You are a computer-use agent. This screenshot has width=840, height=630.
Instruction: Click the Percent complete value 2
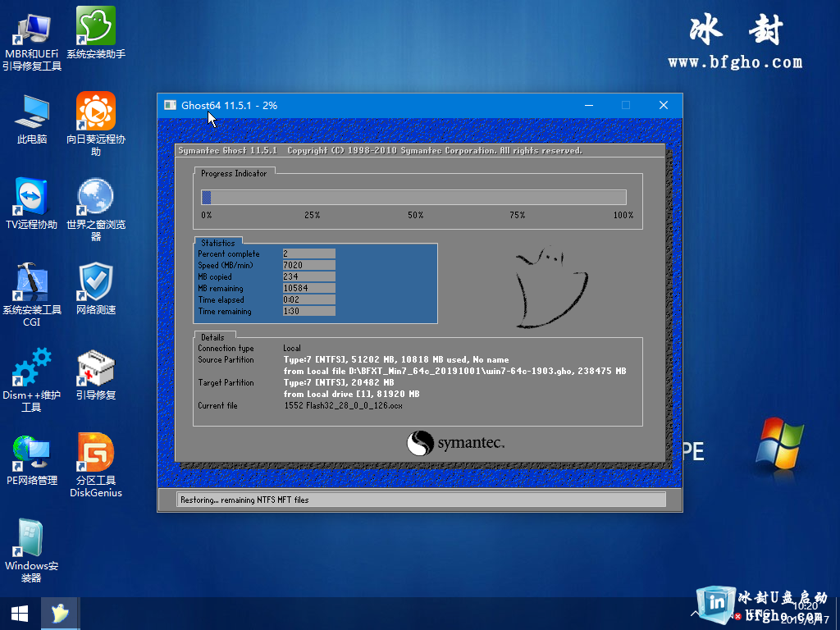pyautogui.click(x=309, y=253)
